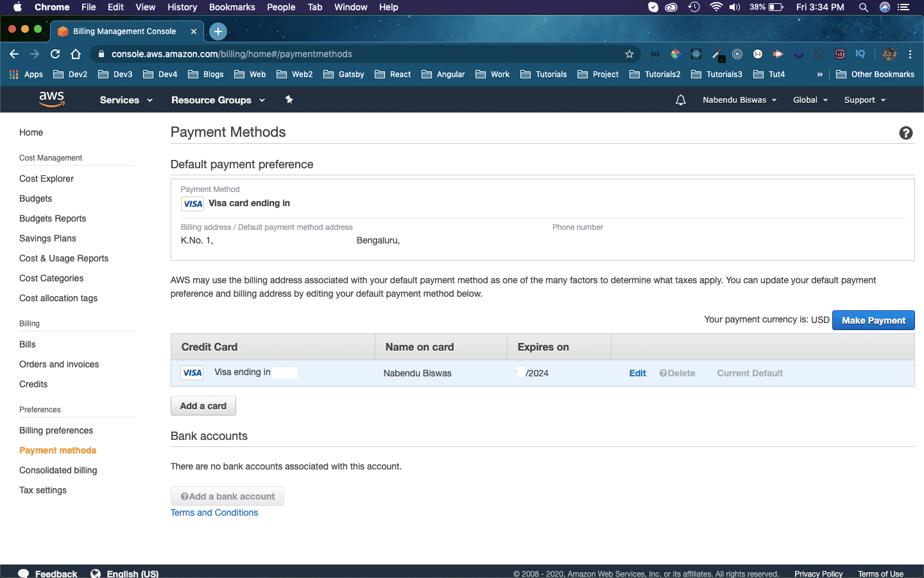Viewport: 924px width, 578px height.
Task: Open Orders and invoices
Action: coord(59,364)
